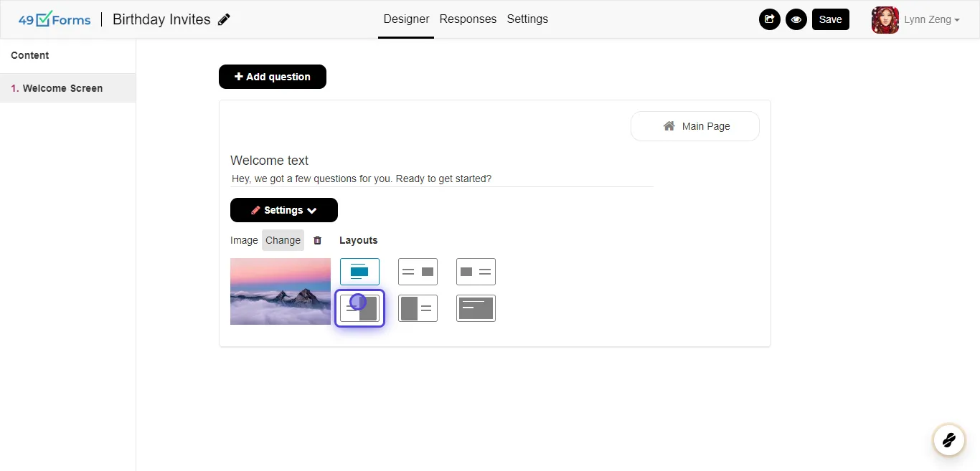Click the pencil icon to rename Birthday Invites
The width and height of the screenshot is (980, 471).
pos(225,19)
